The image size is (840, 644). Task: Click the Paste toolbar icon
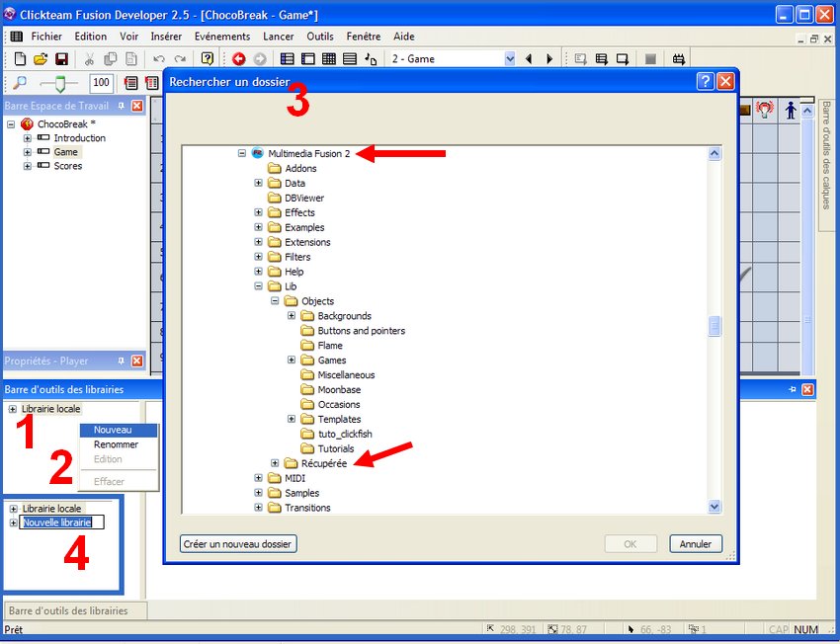130,59
